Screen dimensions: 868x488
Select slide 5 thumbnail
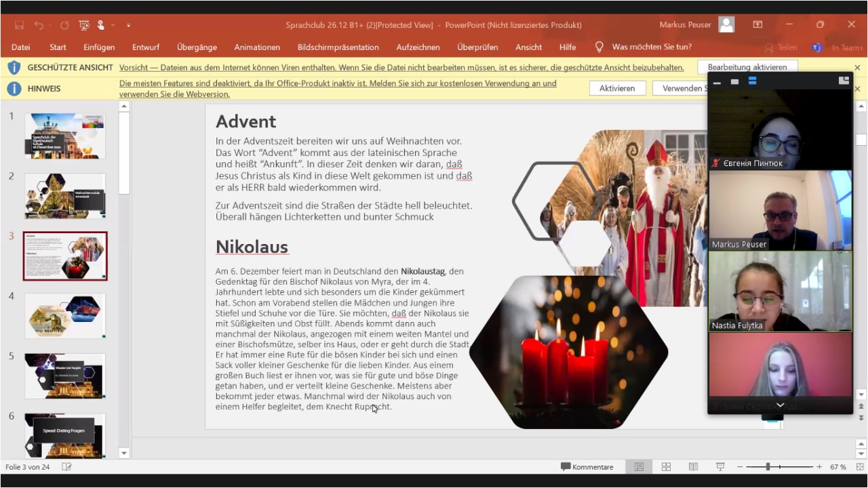65,376
